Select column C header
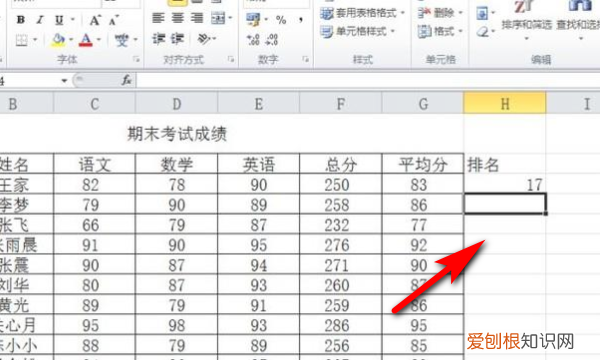The image size is (600, 360). pos(95,104)
